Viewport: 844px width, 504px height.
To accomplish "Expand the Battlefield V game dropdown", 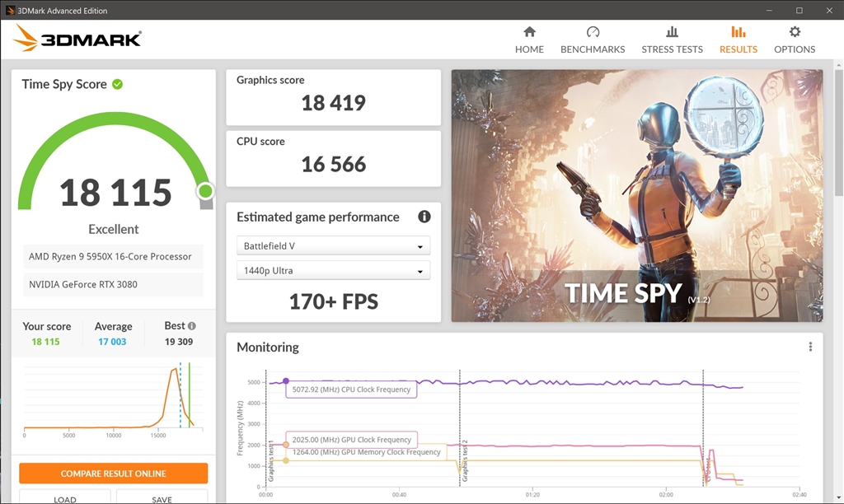I will [333, 245].
